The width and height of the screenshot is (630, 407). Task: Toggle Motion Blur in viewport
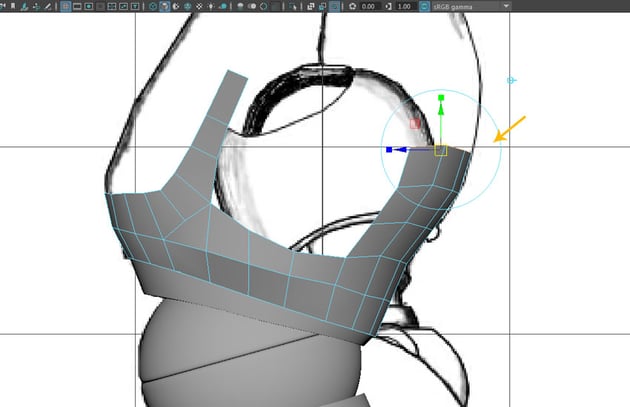point(252,6)
